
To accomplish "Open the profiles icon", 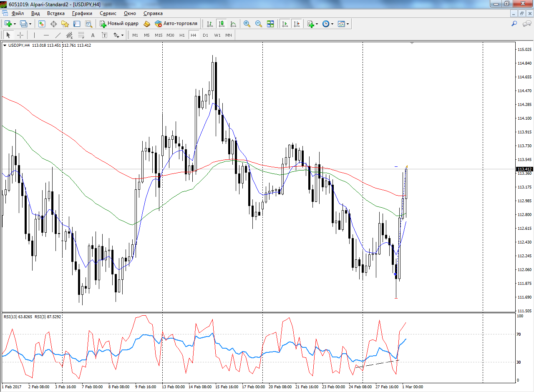I will point(23,24).
